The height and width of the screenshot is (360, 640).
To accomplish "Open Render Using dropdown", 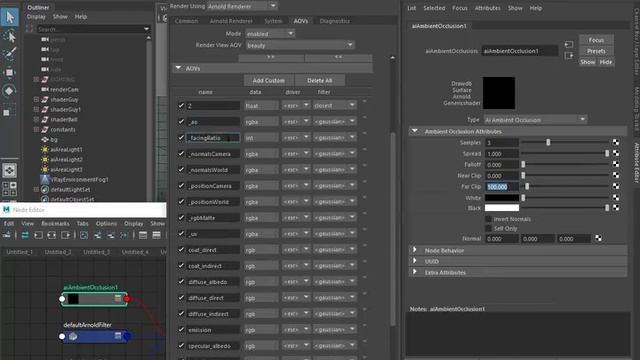I will click(x=242, y=6).
